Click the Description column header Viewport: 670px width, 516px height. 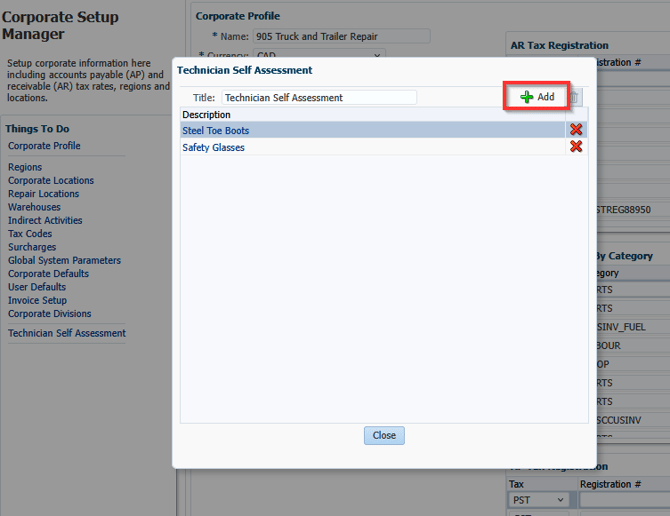[206, 115]
